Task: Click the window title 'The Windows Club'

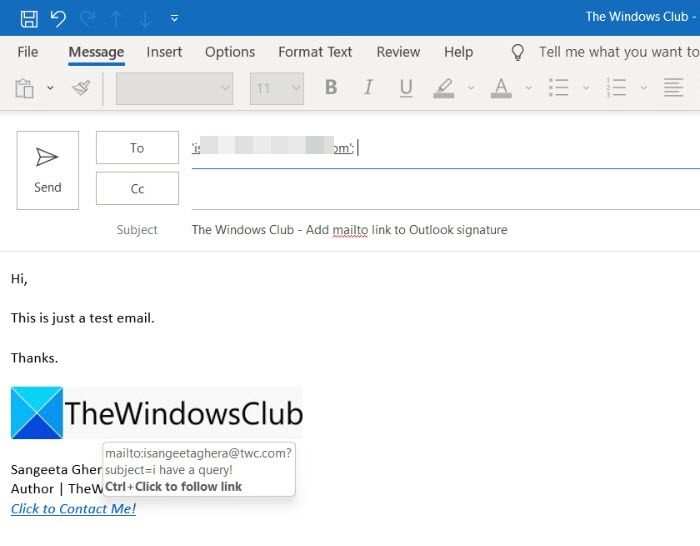Action: 637,17
